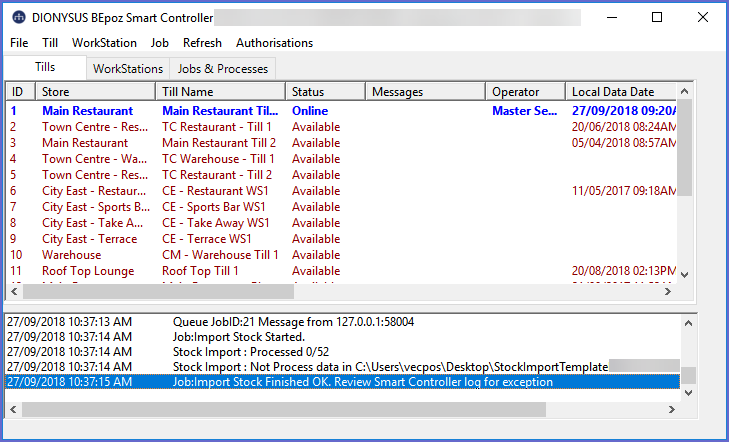729x442 pixels.
Task: Open the Job menu
Action: pyautogui.click(x=159, y=43)
